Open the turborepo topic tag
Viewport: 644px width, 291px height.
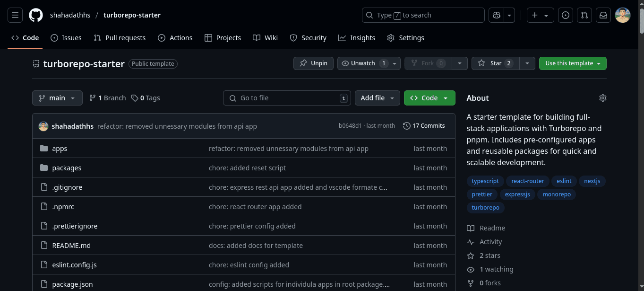485,208
